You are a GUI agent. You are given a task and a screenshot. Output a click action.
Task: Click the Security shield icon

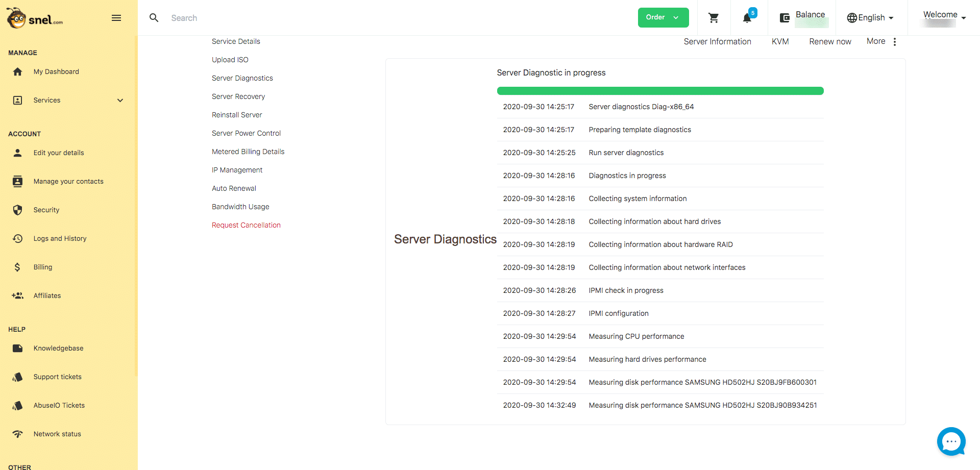click(18, 210)
